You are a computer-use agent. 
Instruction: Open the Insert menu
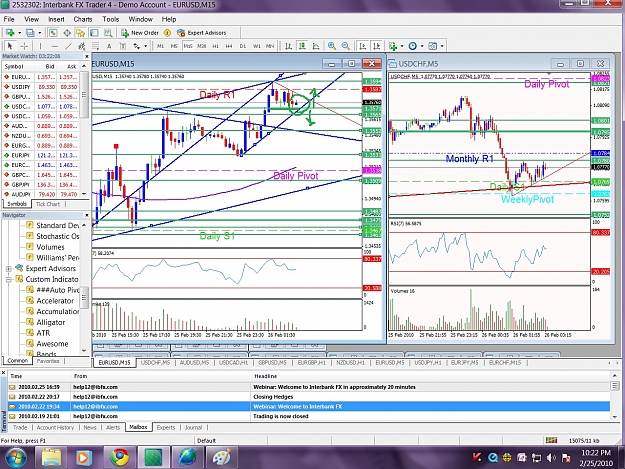(56, 19)
